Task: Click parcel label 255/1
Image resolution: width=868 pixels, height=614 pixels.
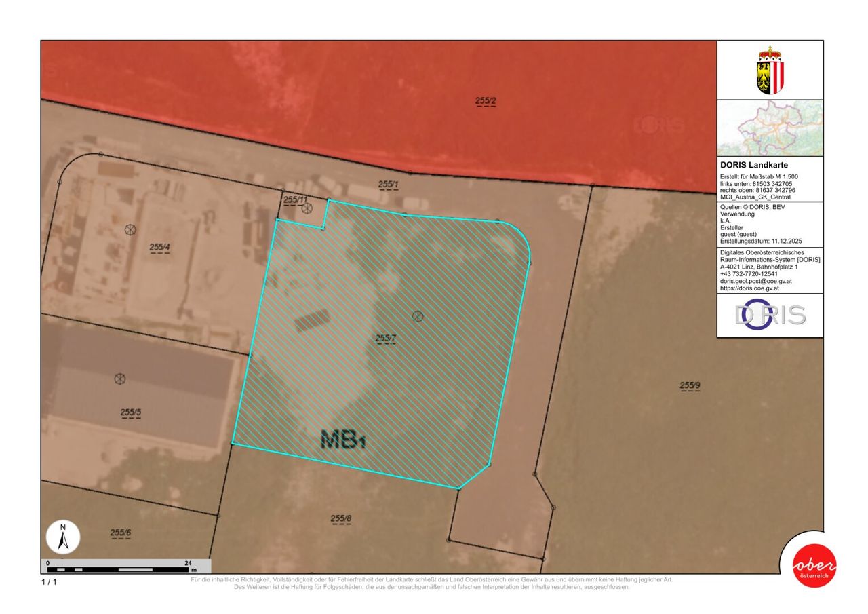Action: coord(389,184)
